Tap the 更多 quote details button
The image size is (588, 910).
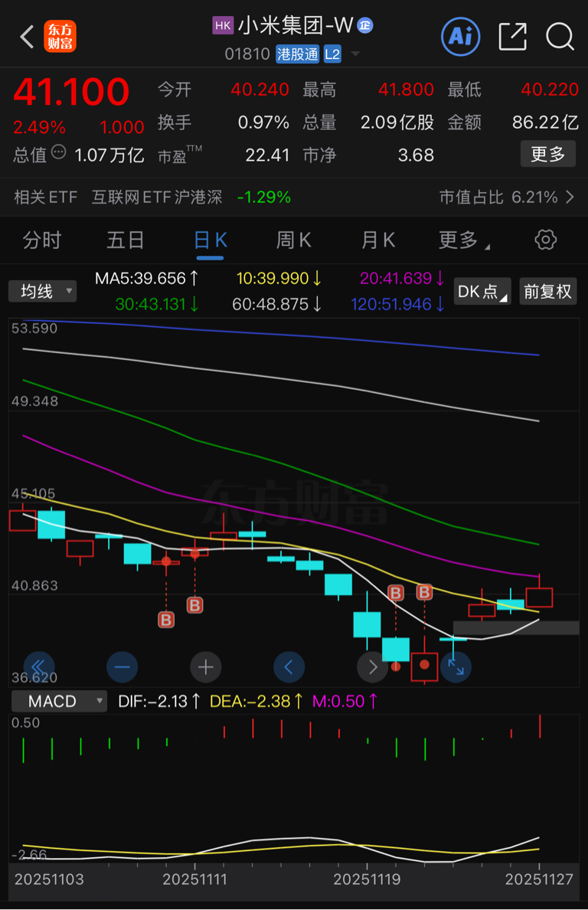(547, 154)
